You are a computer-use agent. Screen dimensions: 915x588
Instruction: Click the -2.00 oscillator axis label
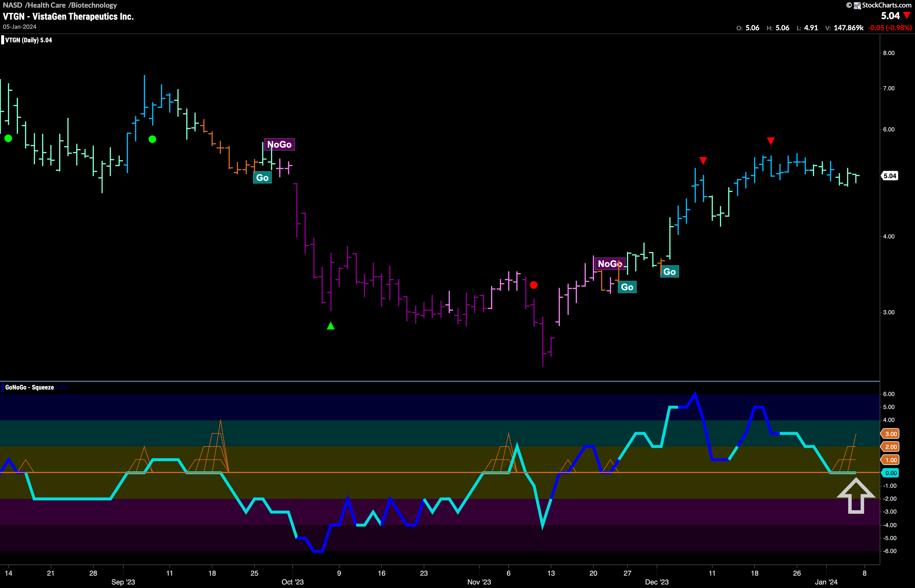(889, 499)
